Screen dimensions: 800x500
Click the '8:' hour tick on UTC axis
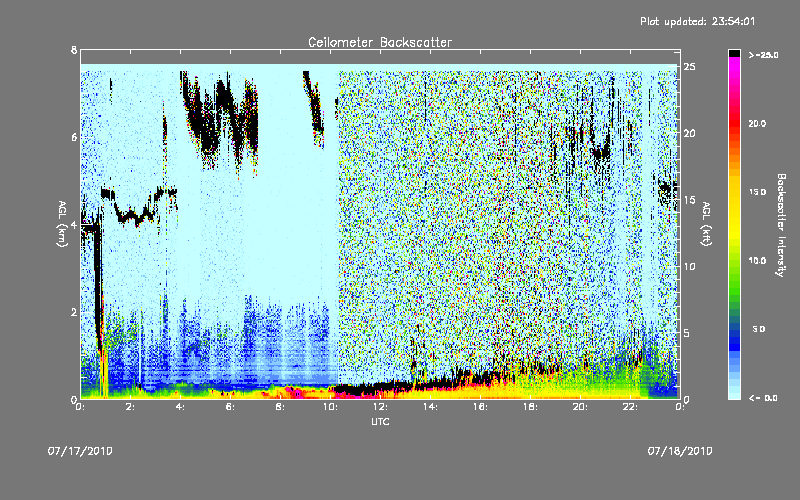(x=281, y=407)
